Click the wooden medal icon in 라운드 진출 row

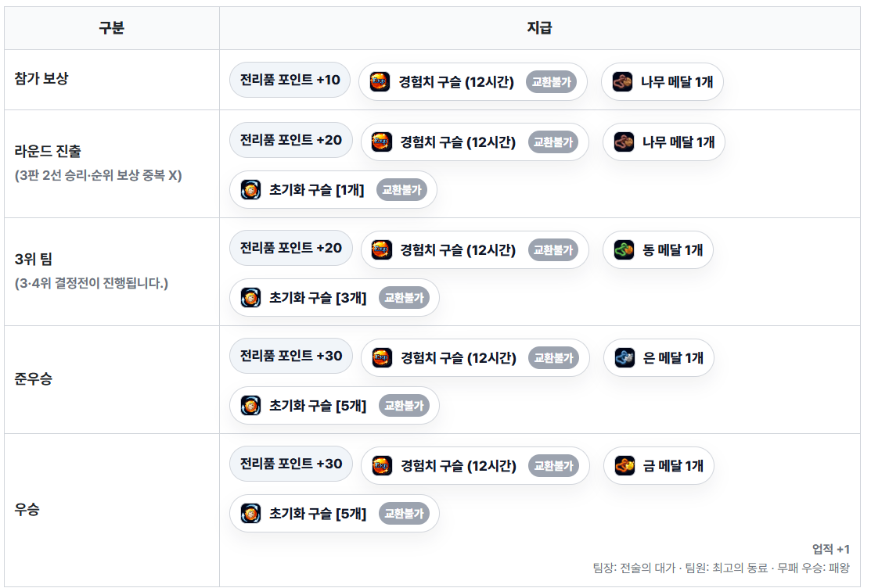624,142
